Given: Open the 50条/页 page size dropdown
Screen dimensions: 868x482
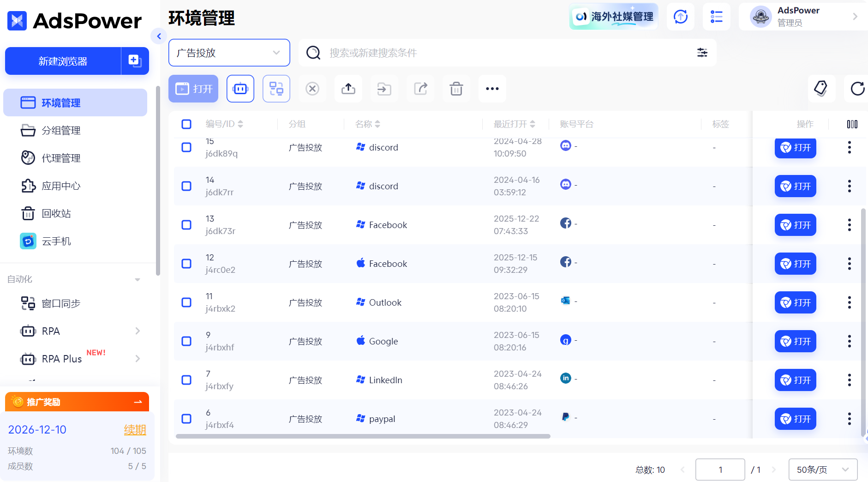Looking at the screenshot, I should [822, 469].
